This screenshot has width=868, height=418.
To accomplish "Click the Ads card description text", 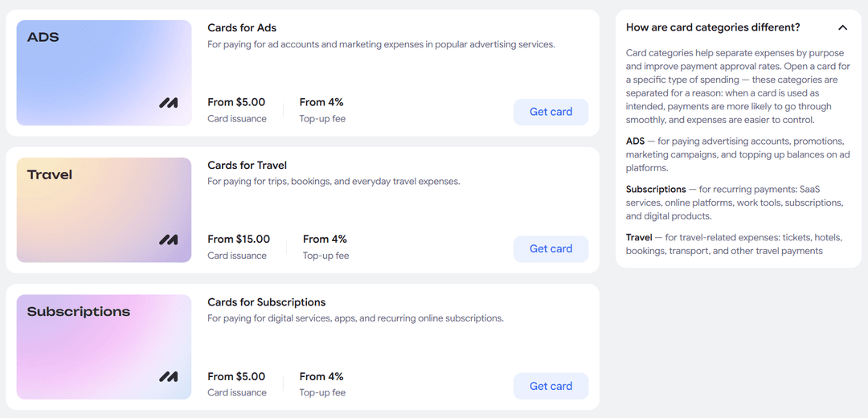I will (382, 44).
